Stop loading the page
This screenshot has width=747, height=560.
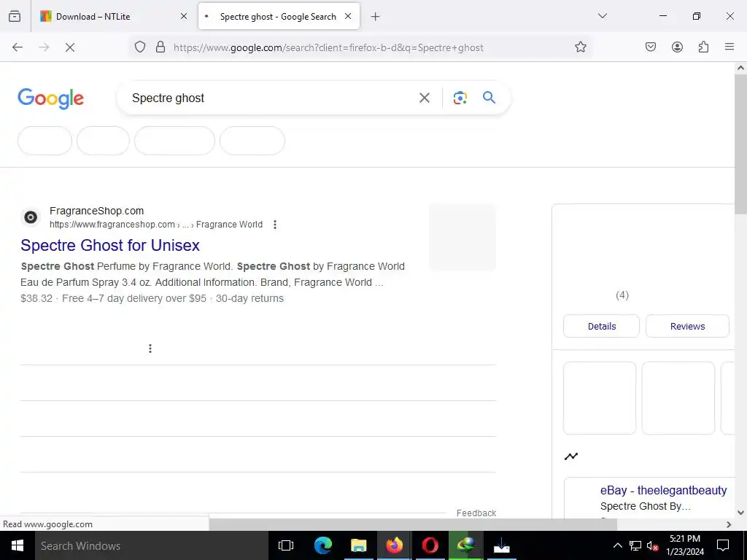70,47
